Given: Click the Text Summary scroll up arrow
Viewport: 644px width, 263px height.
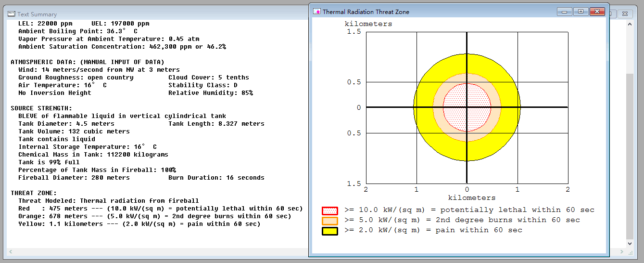Looking at the screenshot, I should 630,25.
